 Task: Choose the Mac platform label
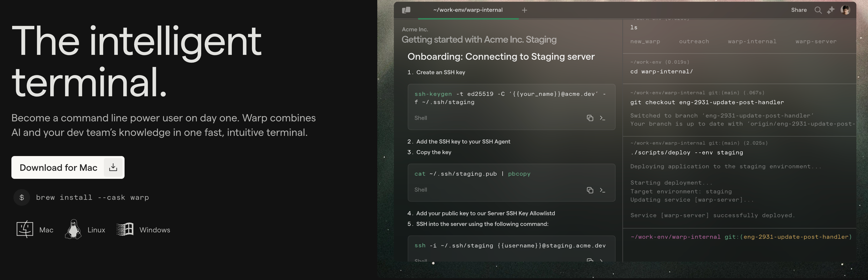[46, 230]
